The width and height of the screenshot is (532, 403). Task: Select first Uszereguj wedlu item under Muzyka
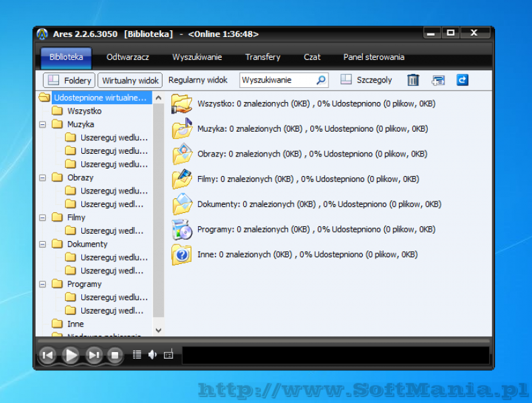coord(114,138)
